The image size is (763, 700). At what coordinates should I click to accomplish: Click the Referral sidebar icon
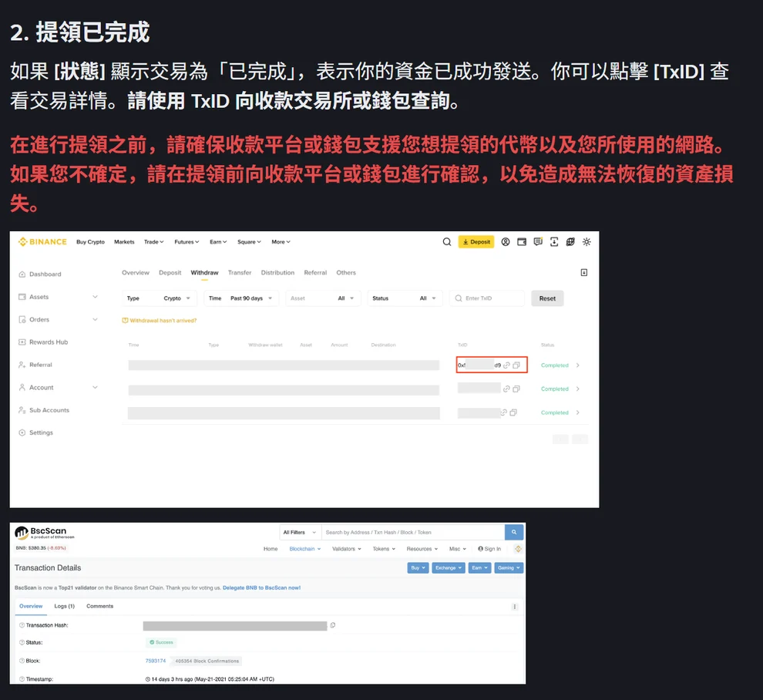point(22,365)
